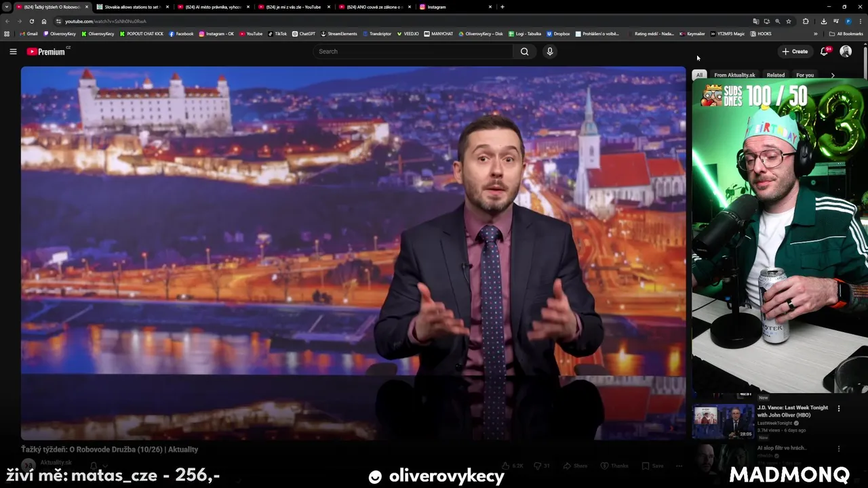Open the Logi - Tabulka bookmark
868x488 pixels.
coord(525,34)
